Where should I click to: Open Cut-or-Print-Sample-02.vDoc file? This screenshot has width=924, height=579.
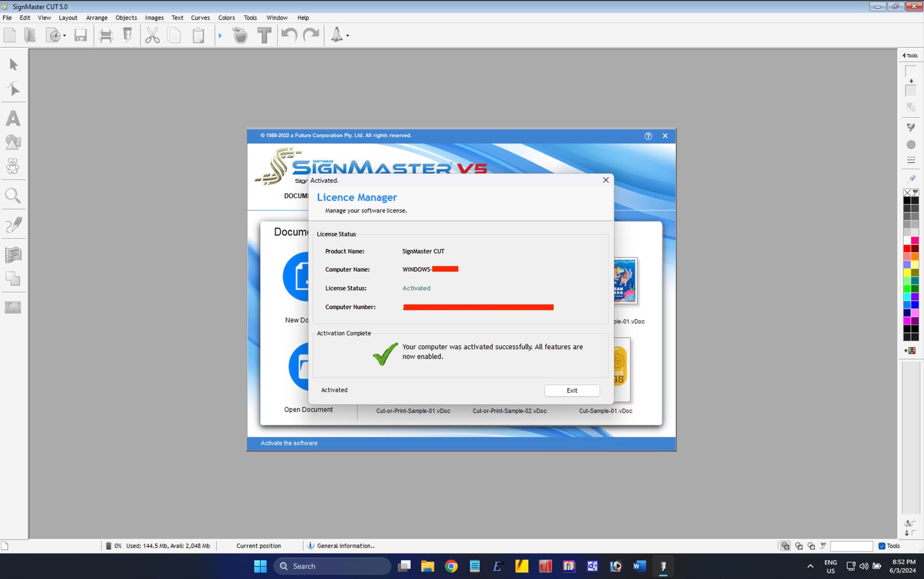(x=509, y=411)
